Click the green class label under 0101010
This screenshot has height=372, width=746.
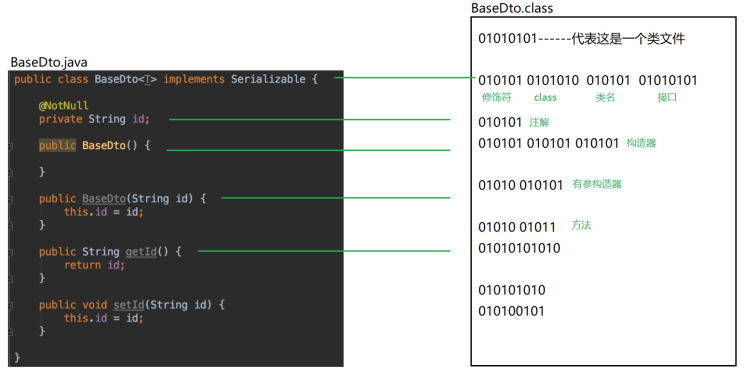pyautogui.click(x=545, y=98)
